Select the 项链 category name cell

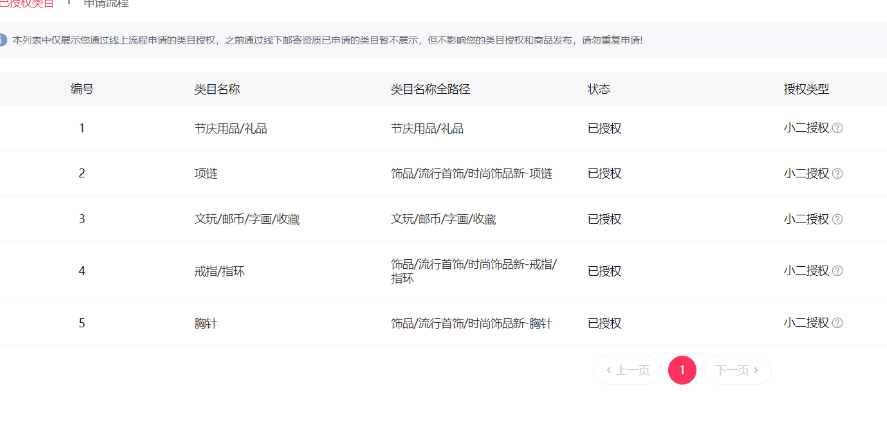click(x=206, y=173)
